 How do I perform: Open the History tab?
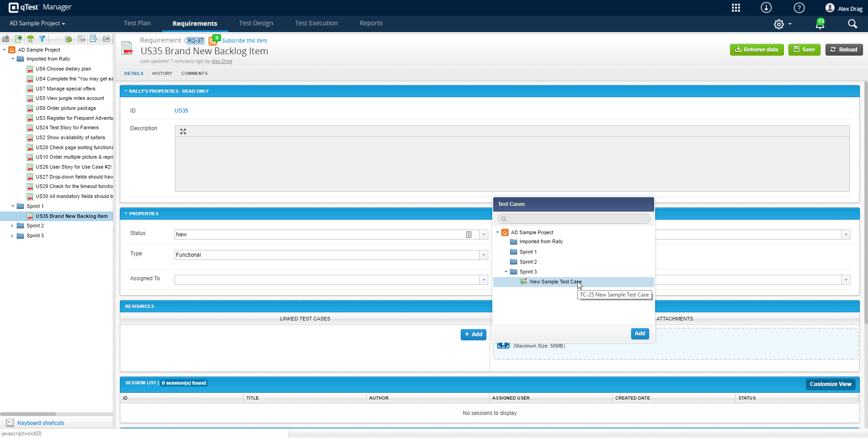tap(162, 74)
